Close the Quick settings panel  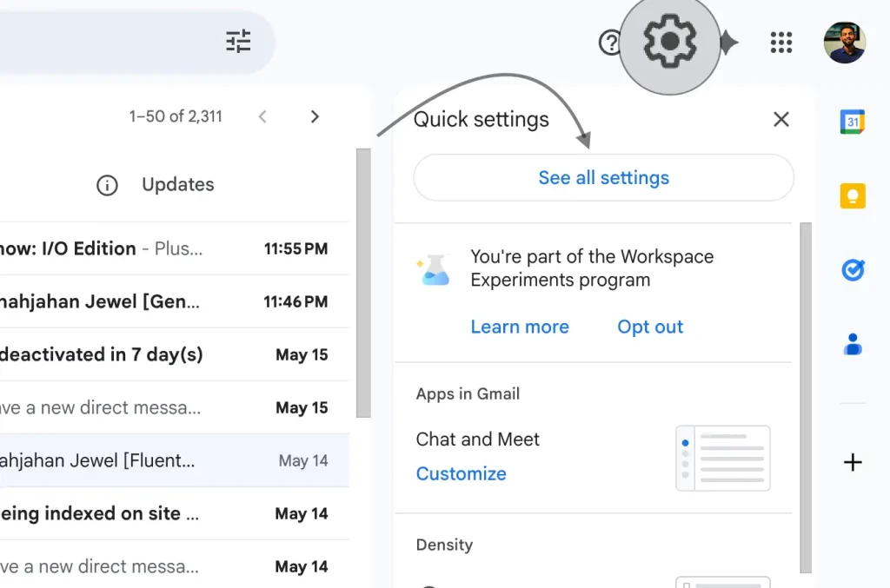click(x=781, y=119)
